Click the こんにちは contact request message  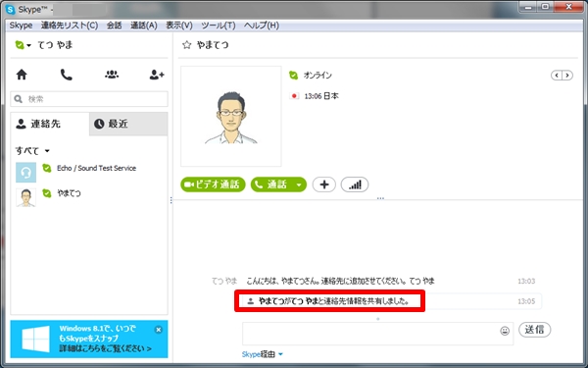340,281
